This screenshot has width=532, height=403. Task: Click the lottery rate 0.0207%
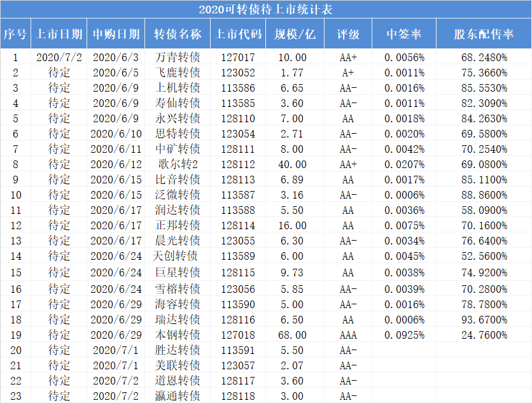(404, 164)
